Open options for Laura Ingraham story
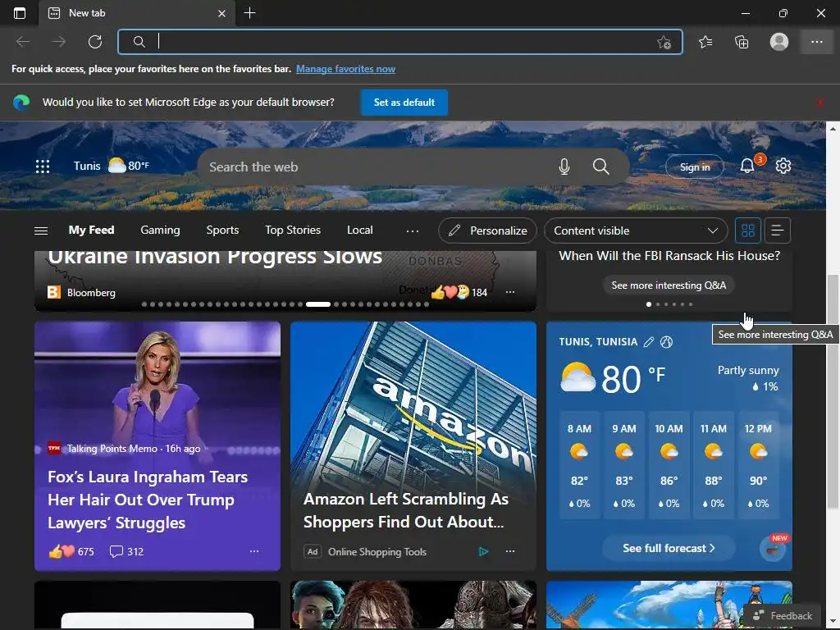The height and width of the screenshot is (630, 840). (x=254, y=551)
